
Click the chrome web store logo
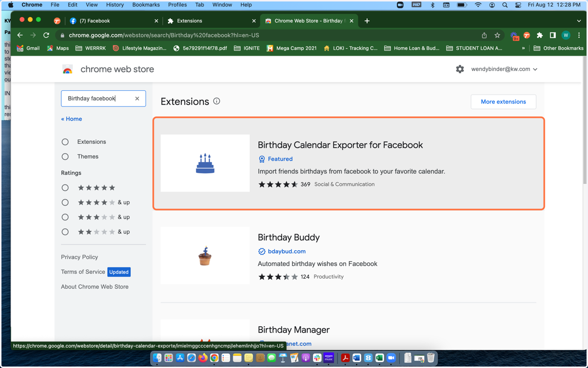68,69
